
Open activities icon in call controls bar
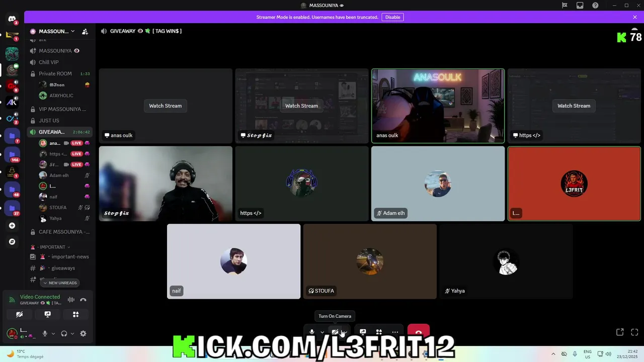(x=379, y=332)
